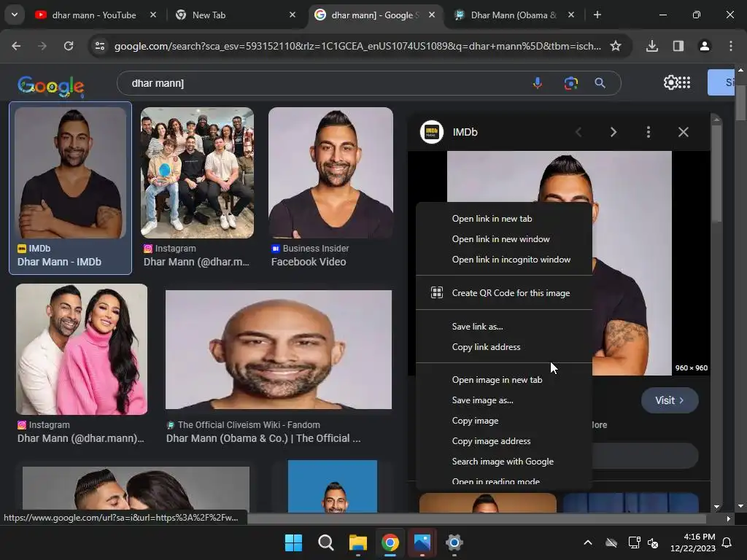
Task: Open Google apps grid
Action: click(x=684, y=82)
